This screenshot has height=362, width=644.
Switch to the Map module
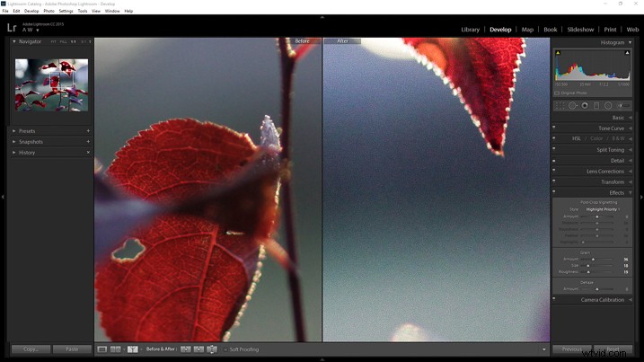[527, 30]
